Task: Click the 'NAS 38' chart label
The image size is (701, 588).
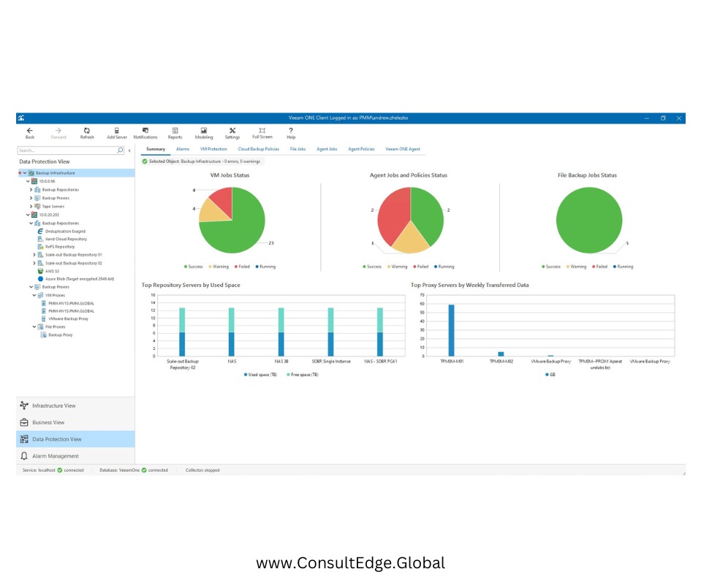Action: point(281,362)
